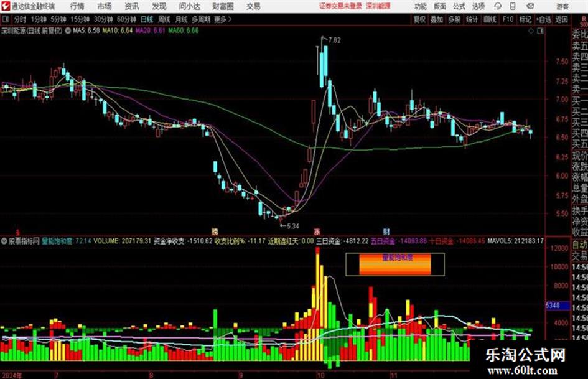The height and width of the screenshot is (379, 588).
Task: Click the 画线 drawing tool button
Action: pos(490,19)
